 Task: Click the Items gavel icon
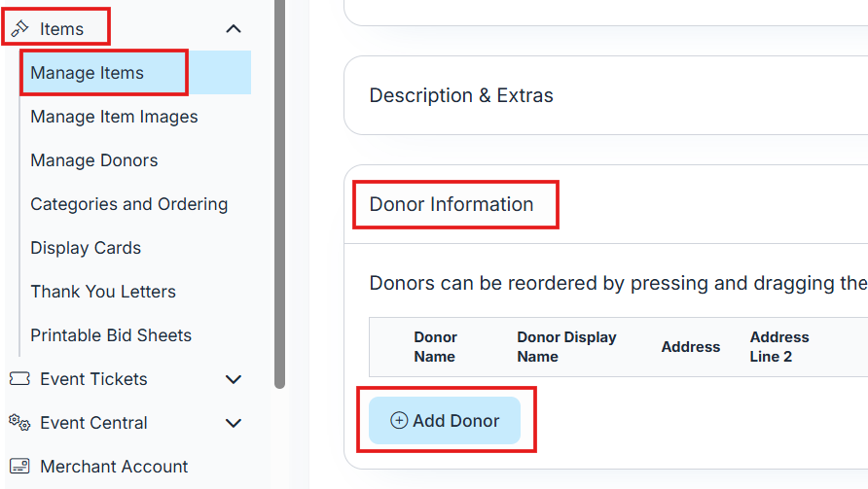(19, 29)
